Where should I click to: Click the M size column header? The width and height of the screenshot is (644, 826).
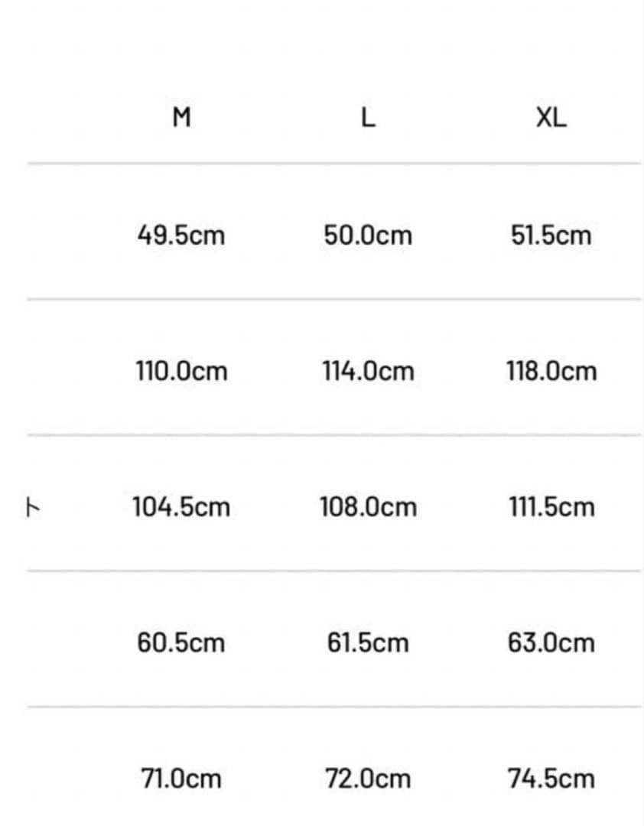(x=181, y=118)
